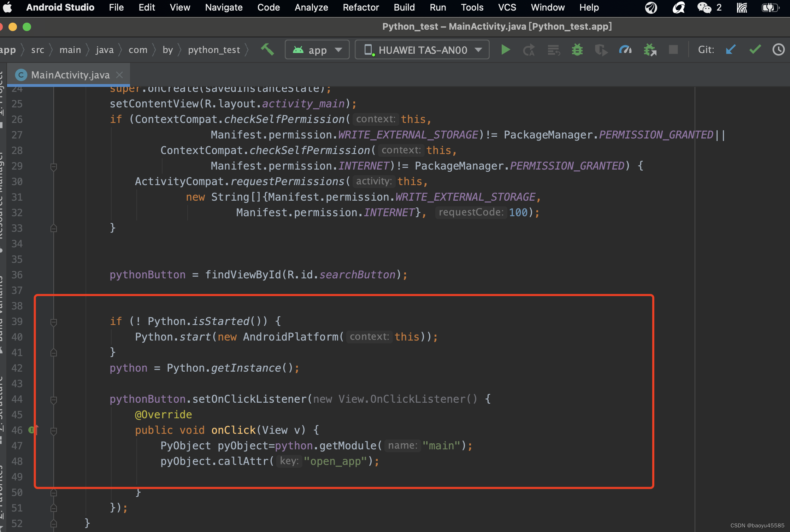The image size is (790, 532).
Task: Click the "main" string in getModule call
Action: [442, 446]
